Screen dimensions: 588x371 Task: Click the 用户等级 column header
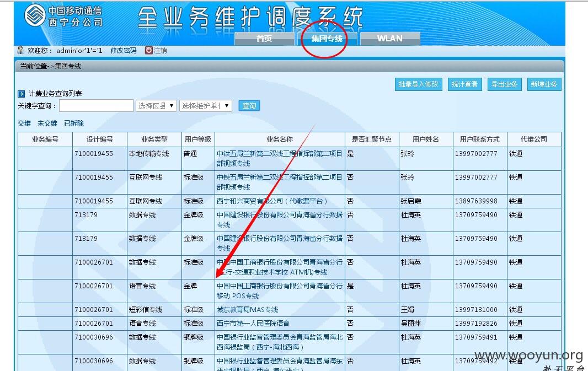tap(198, 139)
